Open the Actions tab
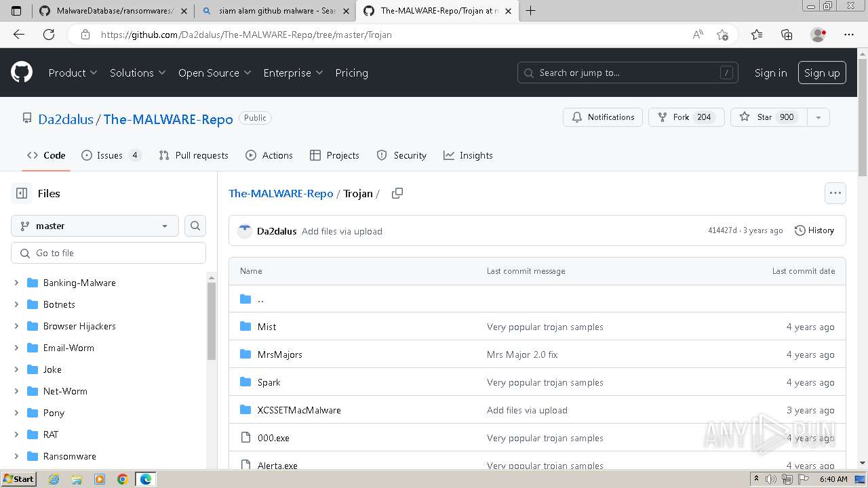The width and height of the screenshot is (868, 488). click(269, 155)
